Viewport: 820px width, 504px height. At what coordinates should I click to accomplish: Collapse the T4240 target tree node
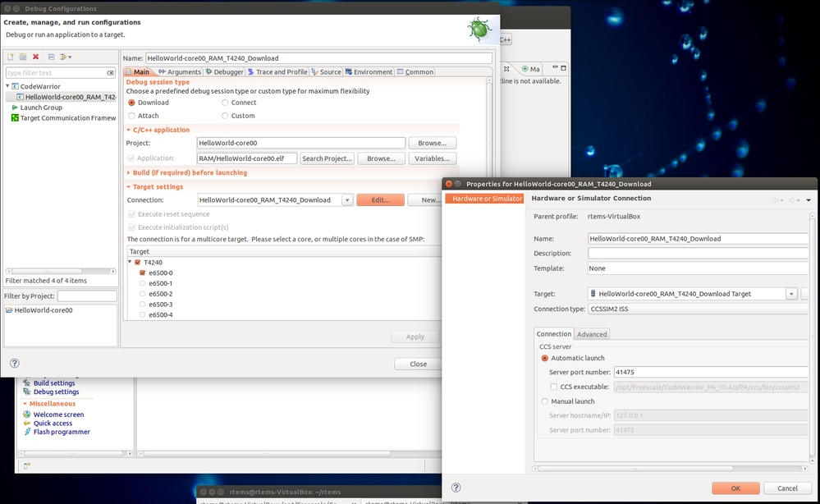[130, 262]
